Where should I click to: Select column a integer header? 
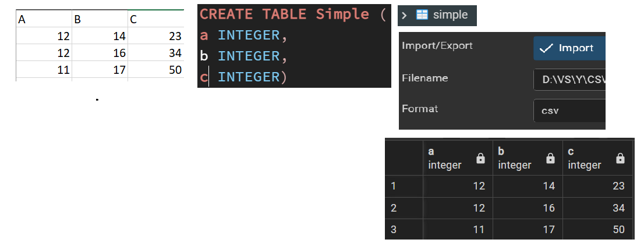point(445,158)
